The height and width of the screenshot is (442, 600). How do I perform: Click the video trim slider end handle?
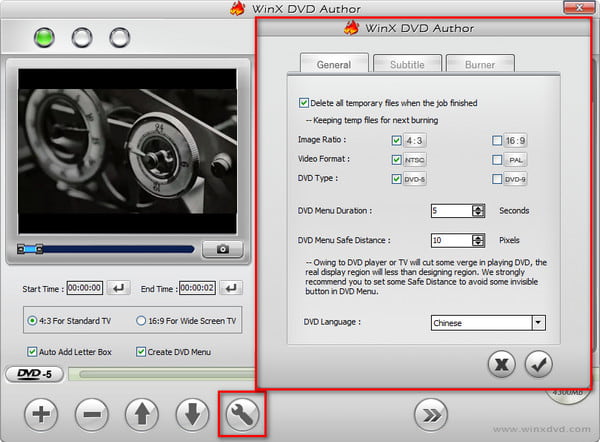pyautogui.click(x=39, y=250)
